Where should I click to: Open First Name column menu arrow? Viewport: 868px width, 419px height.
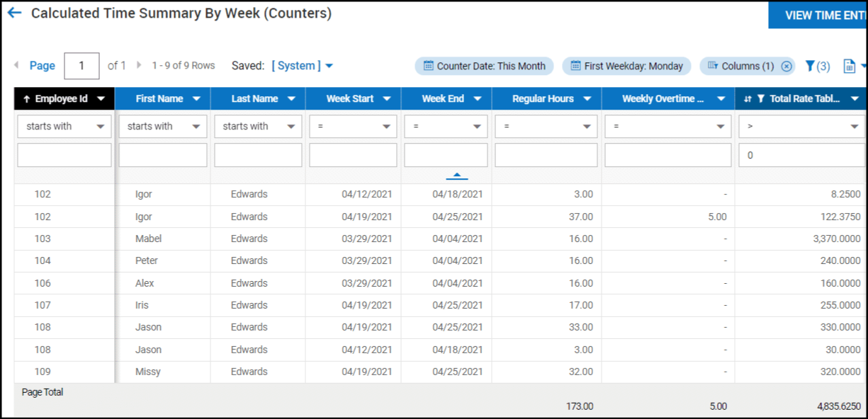coord(196,99)
